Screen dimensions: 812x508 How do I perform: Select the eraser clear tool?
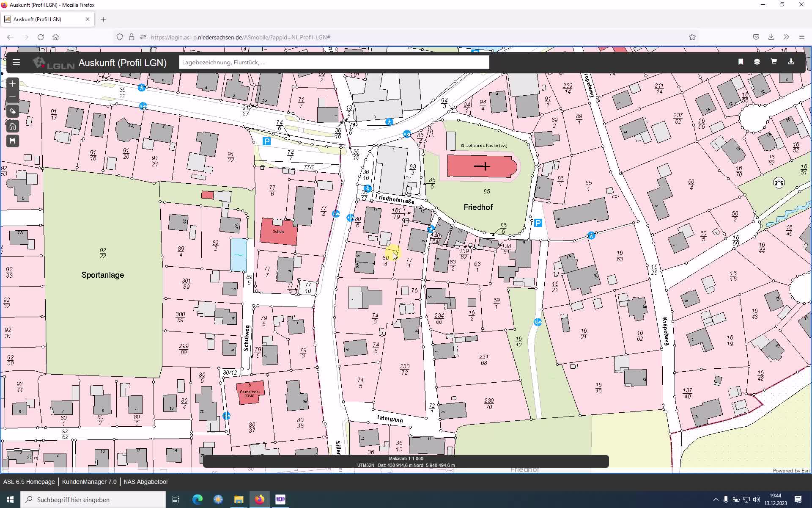pyautogui.click(x=13, y=112)
